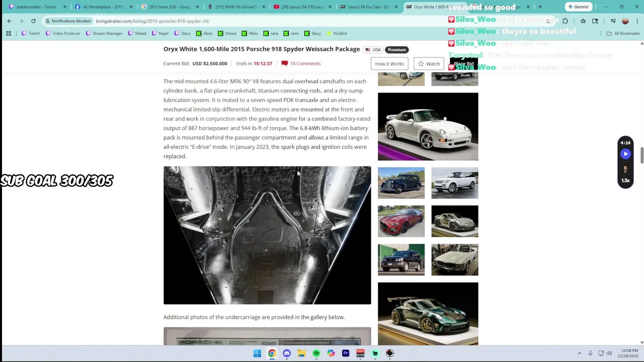Open the red Shelby Mustang thumbnail
The width and height of the screenshot is (644, 362).
click(x=401, y=221)
